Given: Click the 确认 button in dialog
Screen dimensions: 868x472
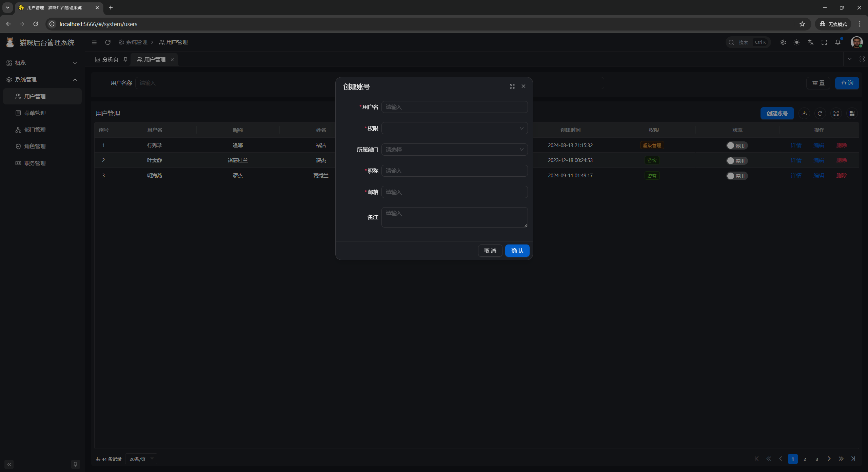Looking at the screenshot, I should point(517,251).
